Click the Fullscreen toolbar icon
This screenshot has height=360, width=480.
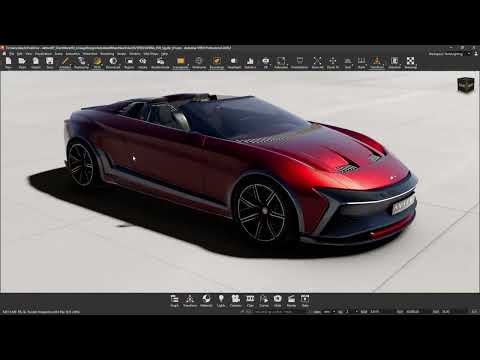click(x=281, y=61)
